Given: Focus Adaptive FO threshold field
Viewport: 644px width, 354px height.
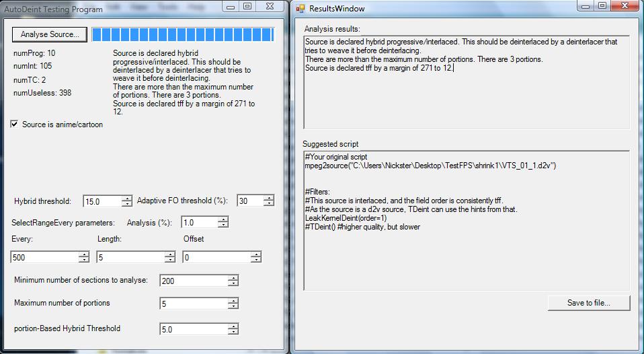Looking at the screenshot, I should pyautogui.click(x=251, y=201).
